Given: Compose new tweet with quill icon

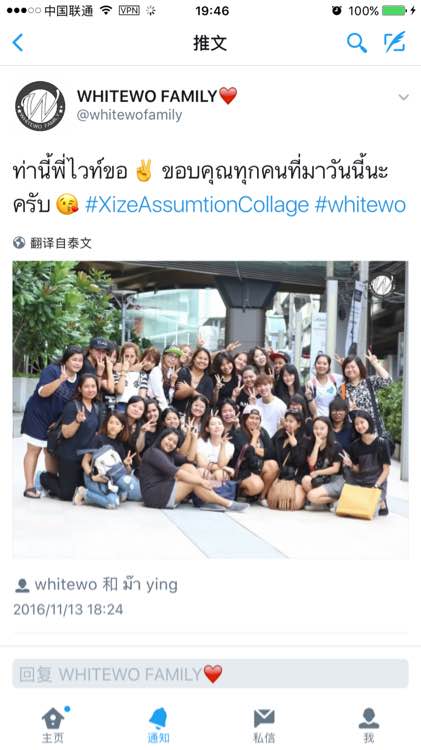Looking at the screenshot, I should 395,42.
